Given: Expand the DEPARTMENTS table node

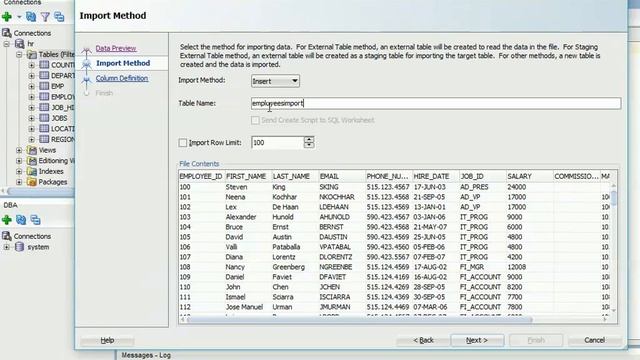Looking at the screenshot, I should pos(31,76).
